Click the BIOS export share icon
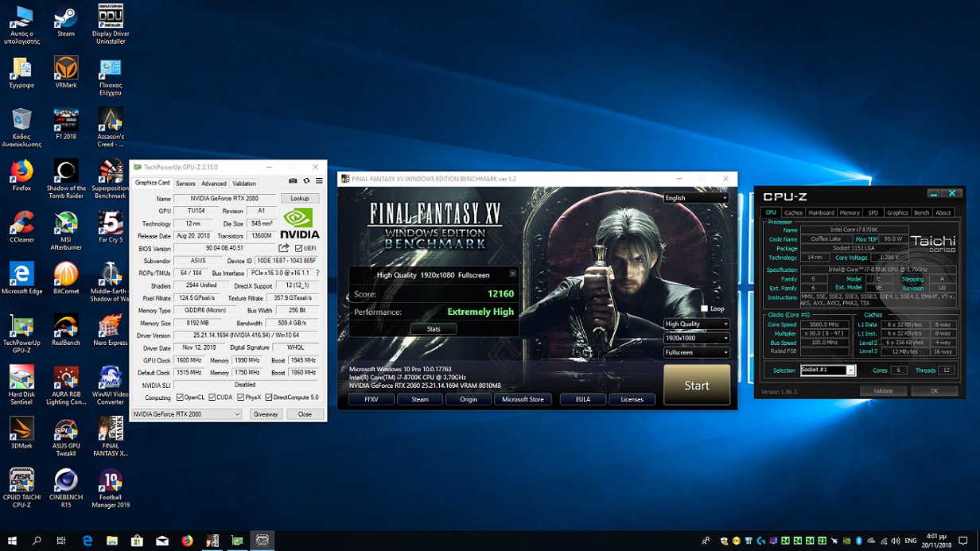 [x=283, y=248]
